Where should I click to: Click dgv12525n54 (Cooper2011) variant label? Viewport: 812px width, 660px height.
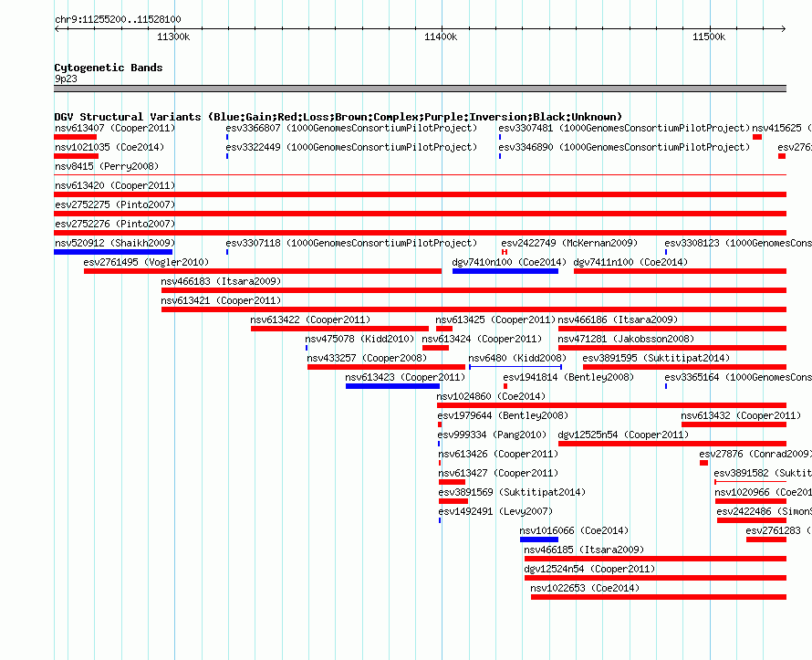(x=623, y=435)
